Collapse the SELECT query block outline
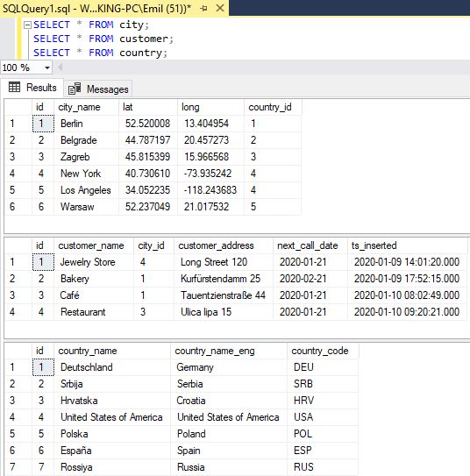The height and width of the screenshot is (476, 470). point(28,25)
